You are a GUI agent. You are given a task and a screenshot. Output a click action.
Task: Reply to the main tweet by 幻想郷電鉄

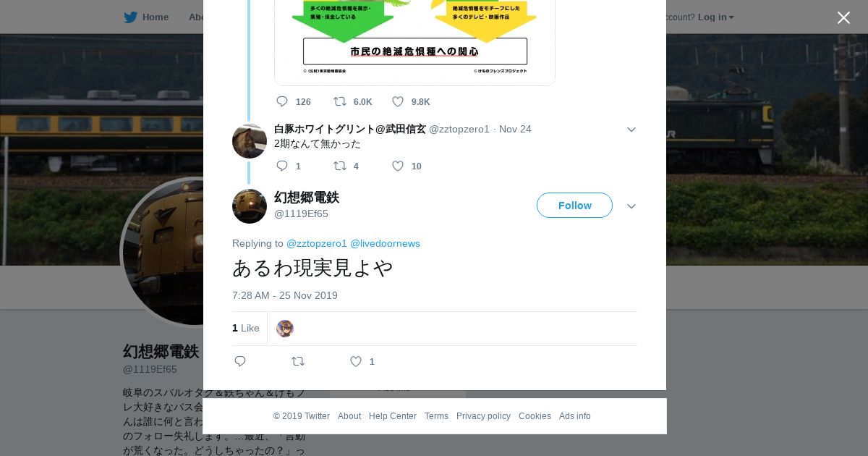click(x=241, y=361)
